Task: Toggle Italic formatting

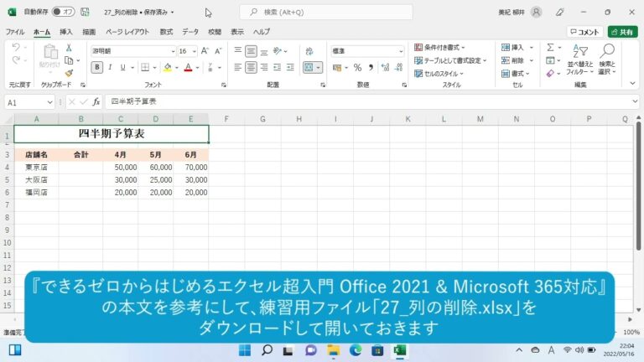Action: coord(110,67)
